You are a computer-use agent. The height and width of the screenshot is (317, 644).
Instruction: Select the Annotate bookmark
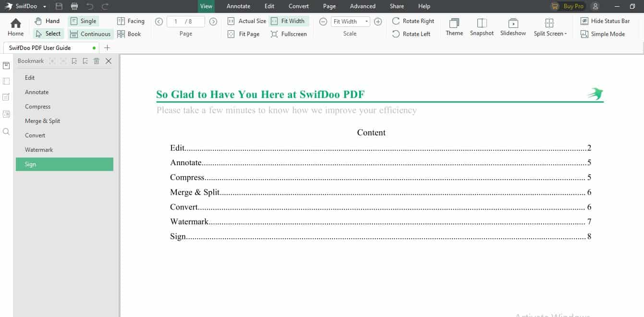pos(64,92)
